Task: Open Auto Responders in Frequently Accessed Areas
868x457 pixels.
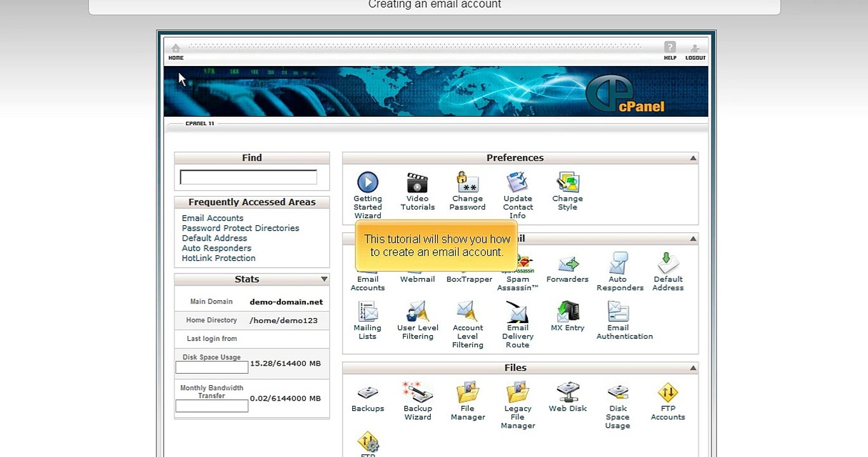Action: tap(216, 248)
